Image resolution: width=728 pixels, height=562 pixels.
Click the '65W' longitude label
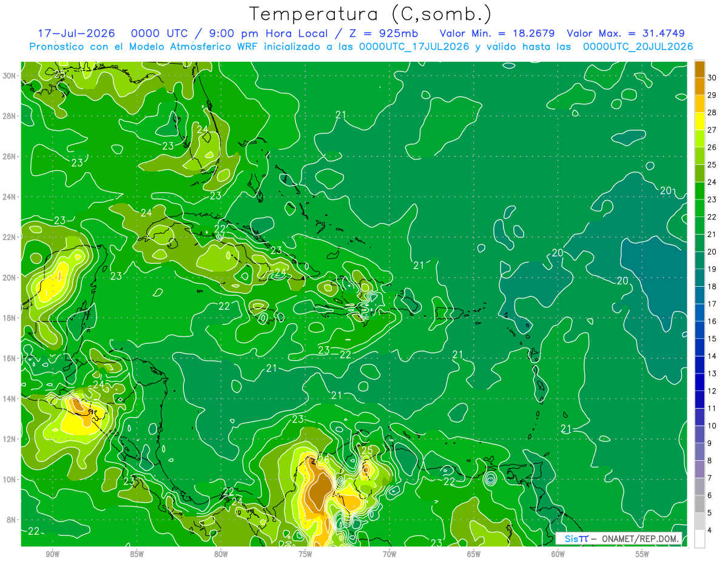pos(474,554)
